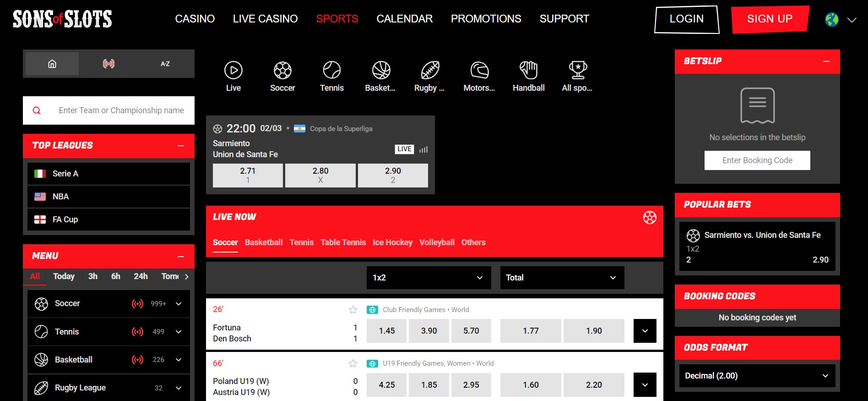Filter menu by 24h

(141, 276)
